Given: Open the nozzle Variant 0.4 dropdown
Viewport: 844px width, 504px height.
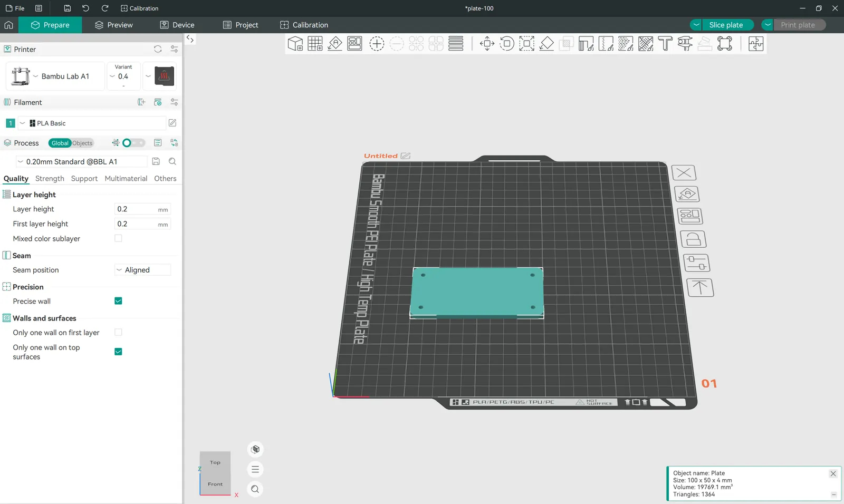Looking at the screenshot, I should 123,76.
